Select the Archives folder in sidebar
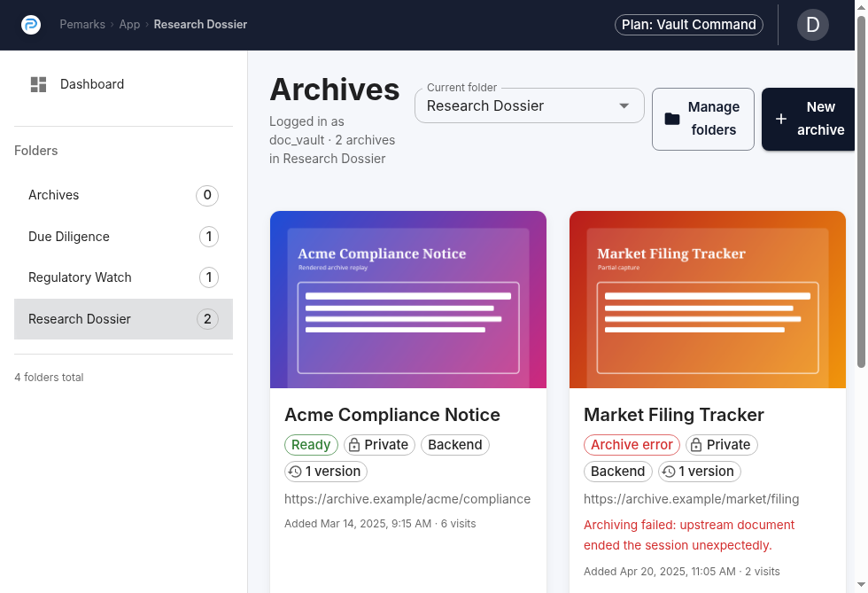Image resolution: width=868 pixels, height=593 pixels. (x=123, y=195)
